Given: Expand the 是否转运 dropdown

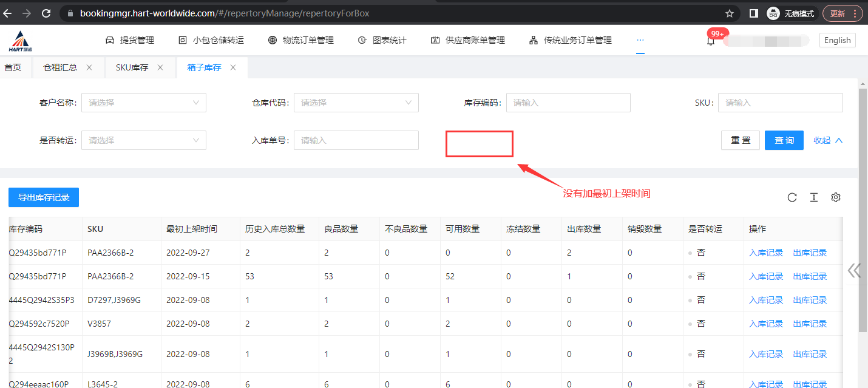Looking at the screenshot, I should (144, 140).
